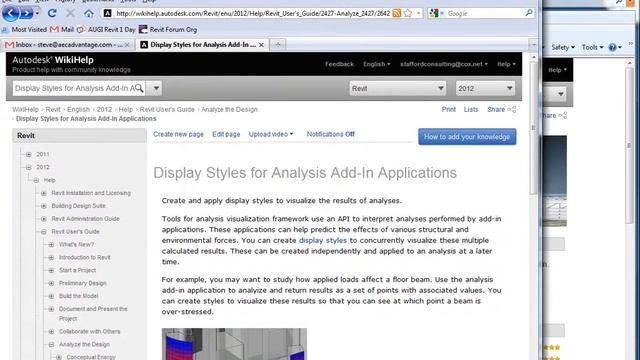Close the Inbox Gmail tab
Viewport: 640px width, 360px height.
pyautogui.click(x=127, y=45)
